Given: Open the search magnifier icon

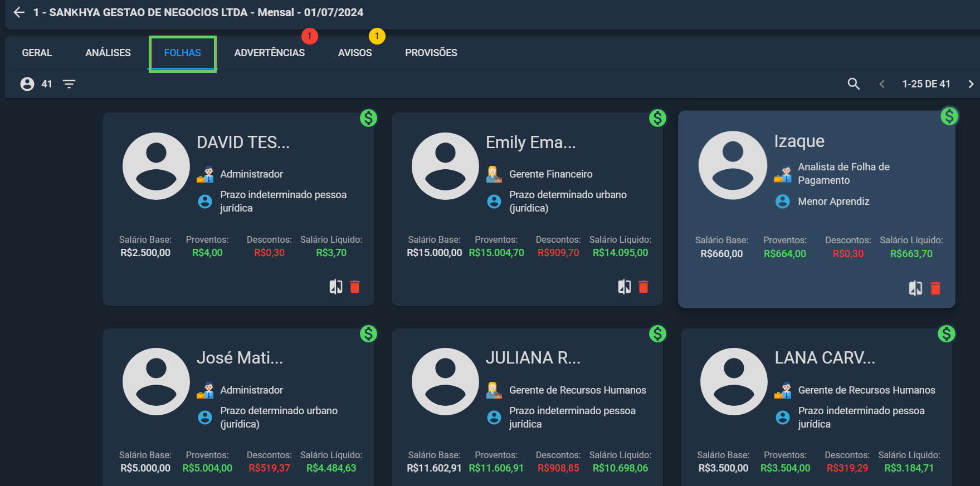Looking at the screenshot, I should coord(854,84).
